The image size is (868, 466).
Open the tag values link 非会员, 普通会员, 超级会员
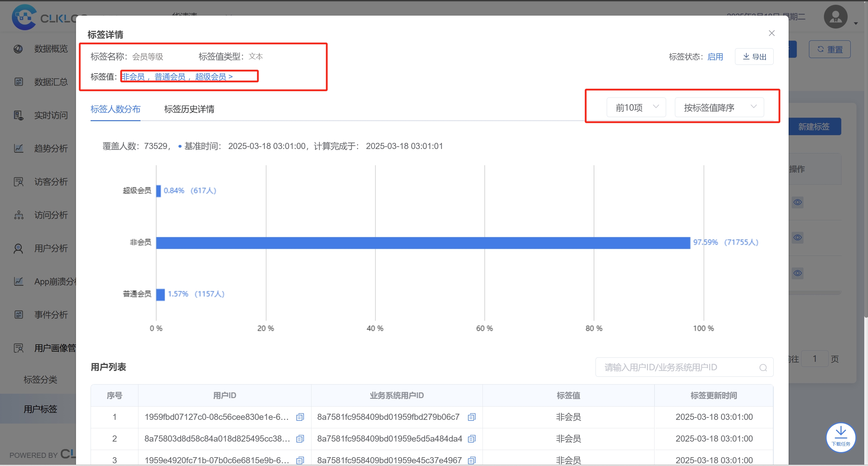pos(176,77)
